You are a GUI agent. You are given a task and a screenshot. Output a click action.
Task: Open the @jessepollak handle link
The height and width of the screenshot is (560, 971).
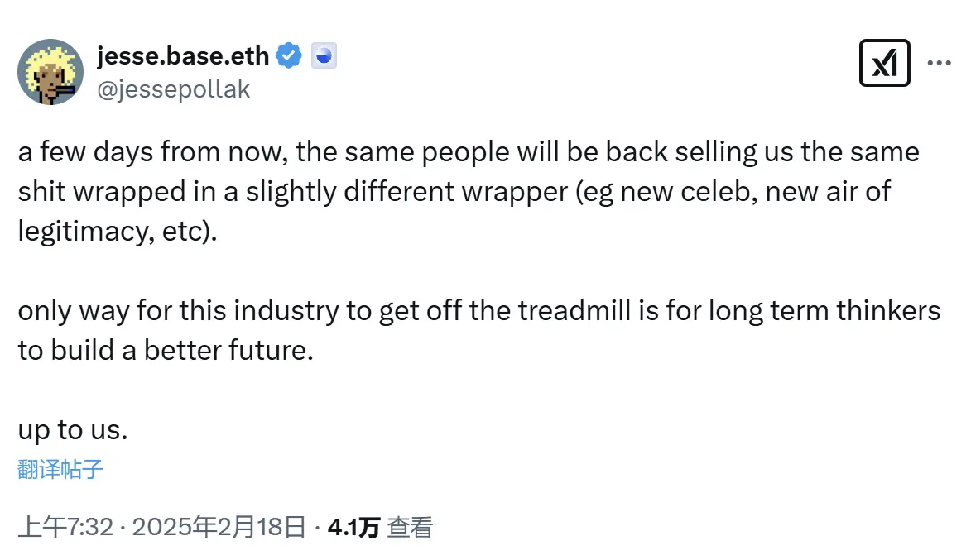[x=174, y=89]
